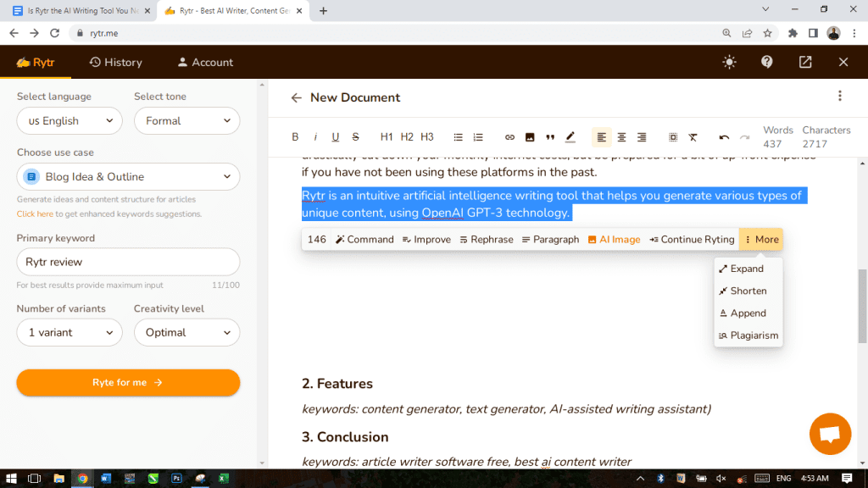Open the help question mark icon
The width and height of the screenshot is (868, 488).
coord(766,62)
